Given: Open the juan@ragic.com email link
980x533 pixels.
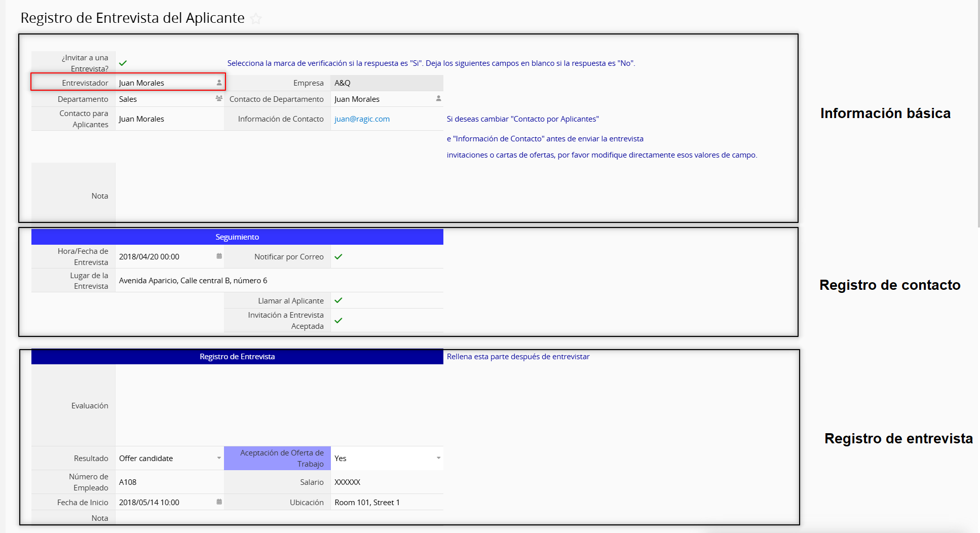Looking at the screenshot, I should (362, 119).
